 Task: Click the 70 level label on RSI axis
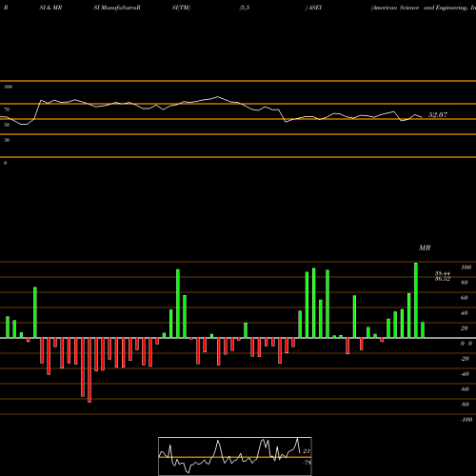point(7,109)
